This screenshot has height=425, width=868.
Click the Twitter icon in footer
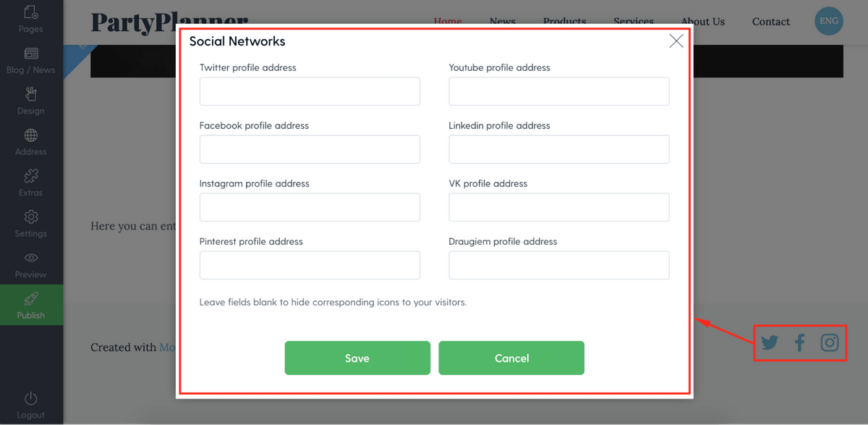pos(770,342)
